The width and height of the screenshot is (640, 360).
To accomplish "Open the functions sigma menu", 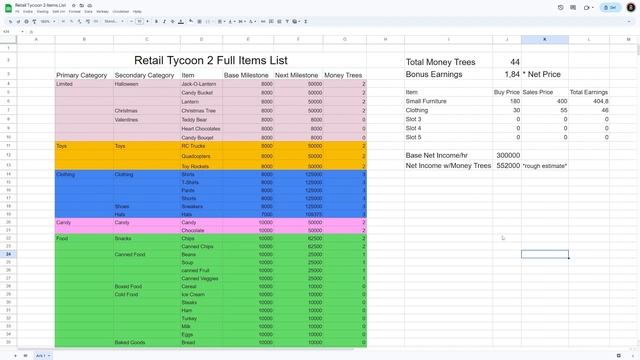I will tap(305, 21).
